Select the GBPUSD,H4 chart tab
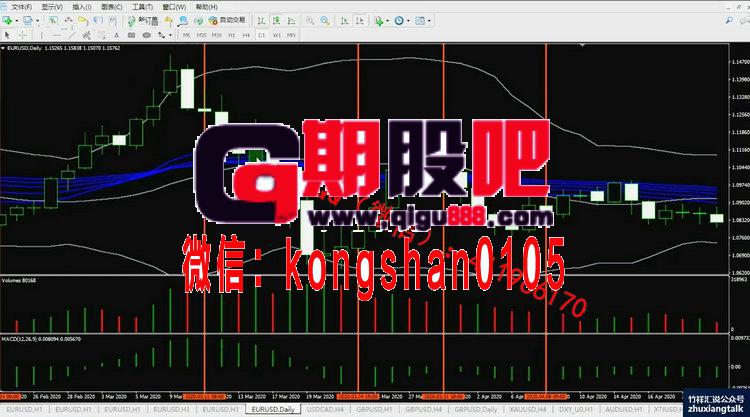 point(423,410)
